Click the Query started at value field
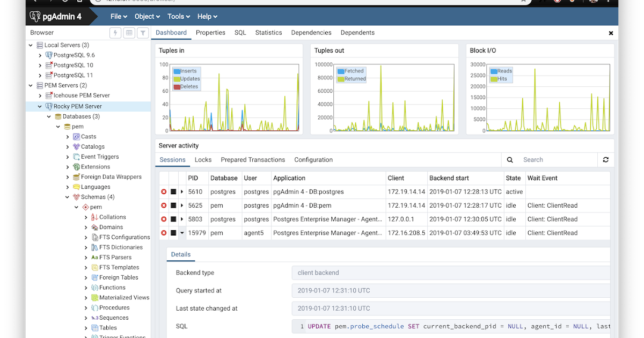The image size is (644, 338). pos(451,291)
